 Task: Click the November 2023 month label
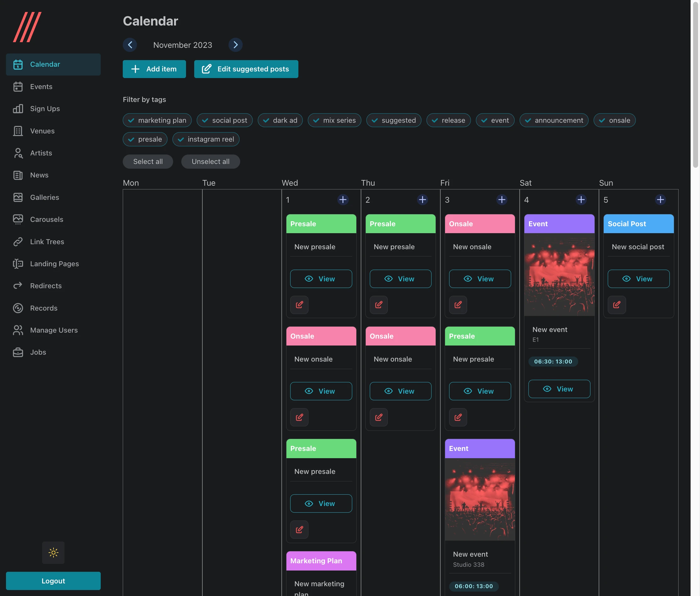(183, 45)
